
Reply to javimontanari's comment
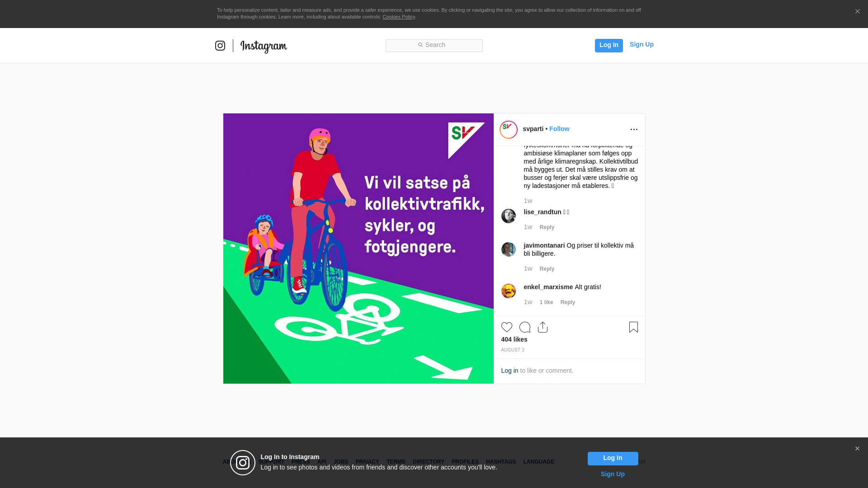[x=547, y=269]
